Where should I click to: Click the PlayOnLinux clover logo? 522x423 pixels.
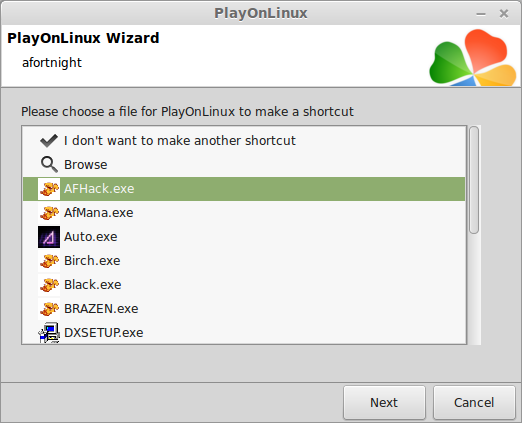point(473,57)
